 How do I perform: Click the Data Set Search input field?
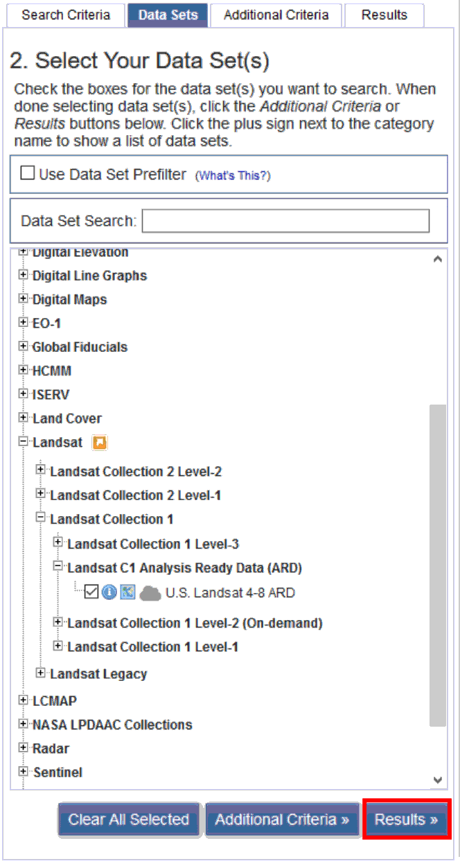(x=285, y=221)
